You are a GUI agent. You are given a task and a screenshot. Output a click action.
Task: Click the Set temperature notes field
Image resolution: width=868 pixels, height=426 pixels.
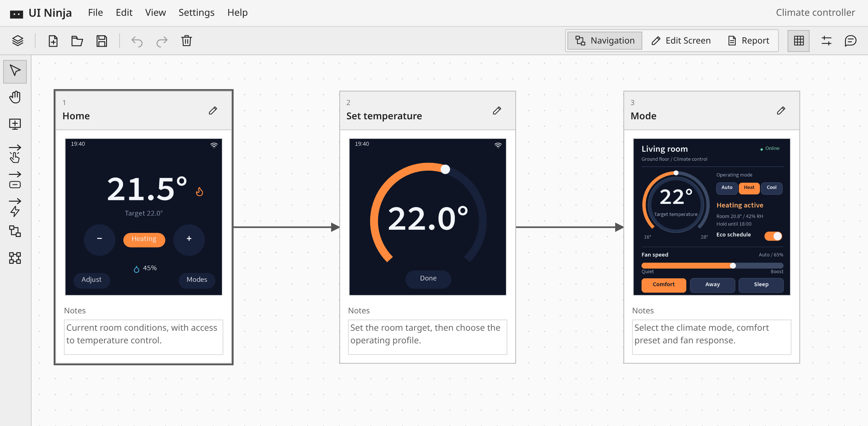(x=428, y=337)
